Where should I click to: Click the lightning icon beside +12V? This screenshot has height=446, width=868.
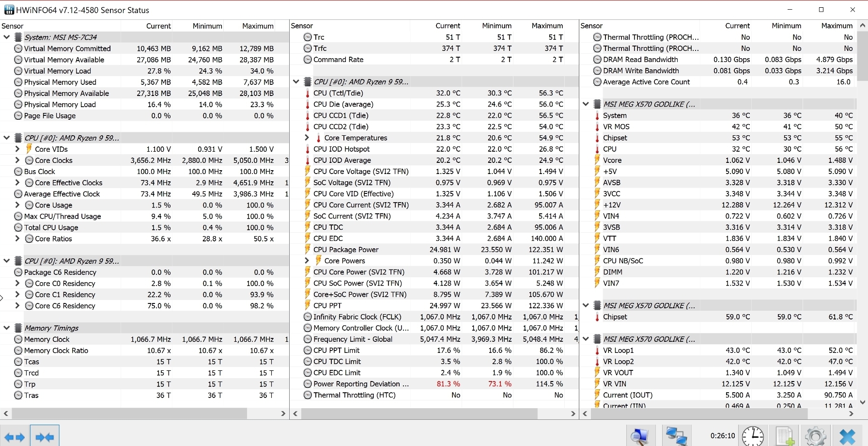pos(597,205)
